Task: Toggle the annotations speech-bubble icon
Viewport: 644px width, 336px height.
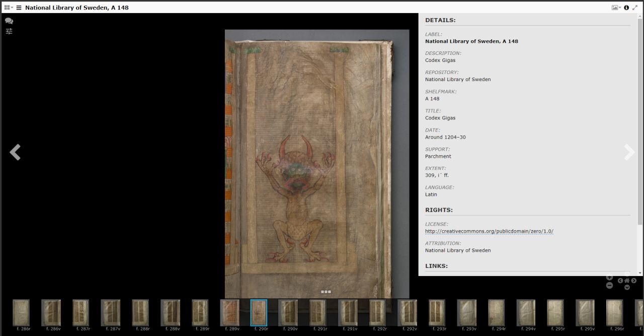Action: 9,21
